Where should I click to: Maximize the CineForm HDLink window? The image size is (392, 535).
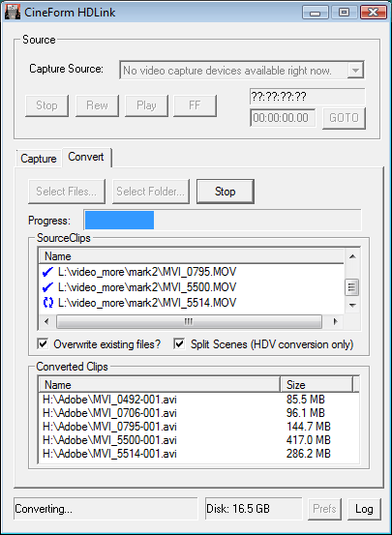pos(344,13)
